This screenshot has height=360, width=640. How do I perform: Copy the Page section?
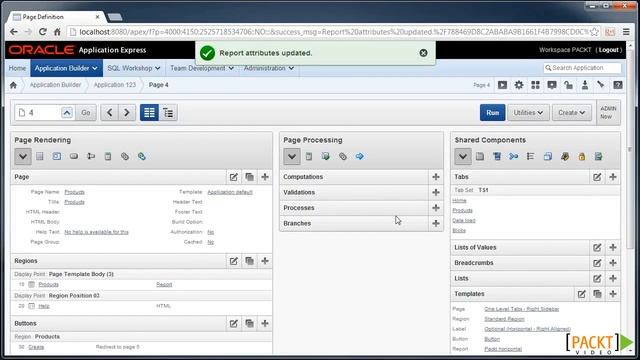pyautogui.click(x=249, y=177)
